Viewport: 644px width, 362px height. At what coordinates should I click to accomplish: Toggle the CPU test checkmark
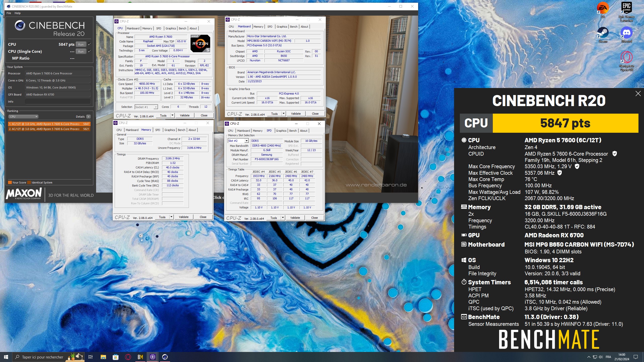(x=89, y=44)
